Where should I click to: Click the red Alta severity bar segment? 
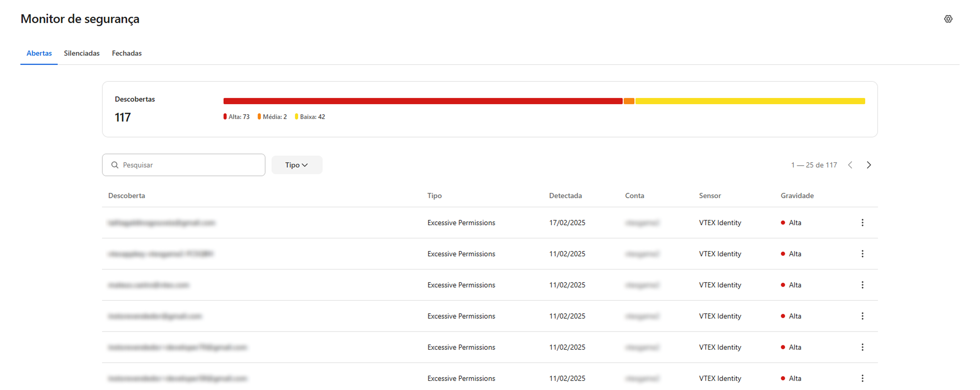coord(422,101)
